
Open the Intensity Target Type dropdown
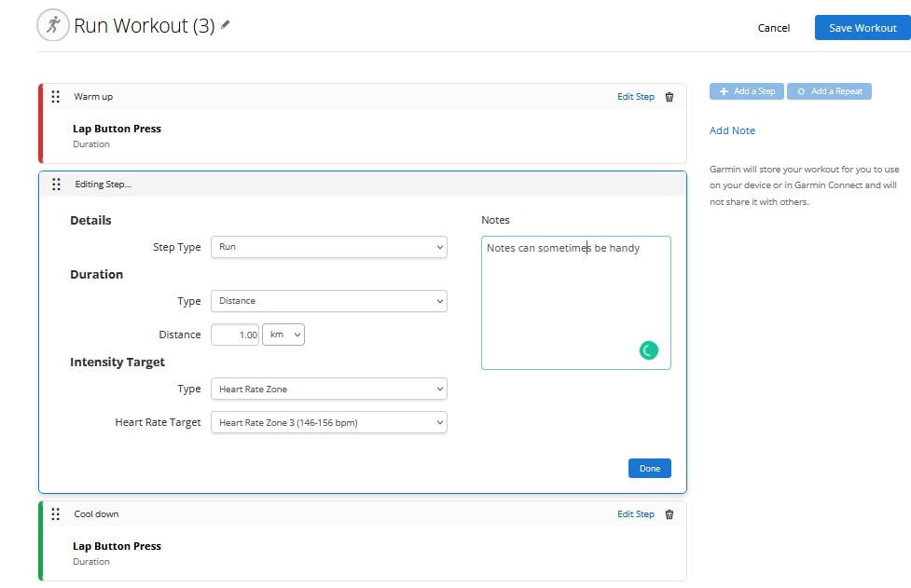click(329, 389)
